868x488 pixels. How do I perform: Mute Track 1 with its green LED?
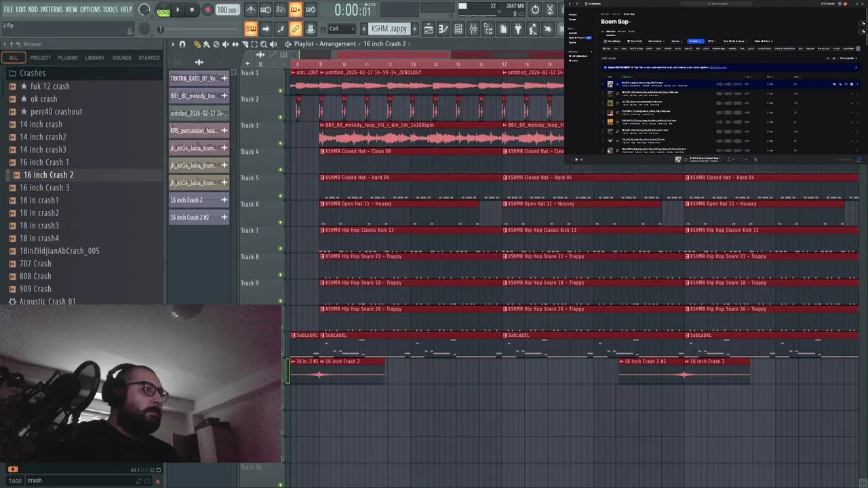pyautogui.click(x=280, y=90)
